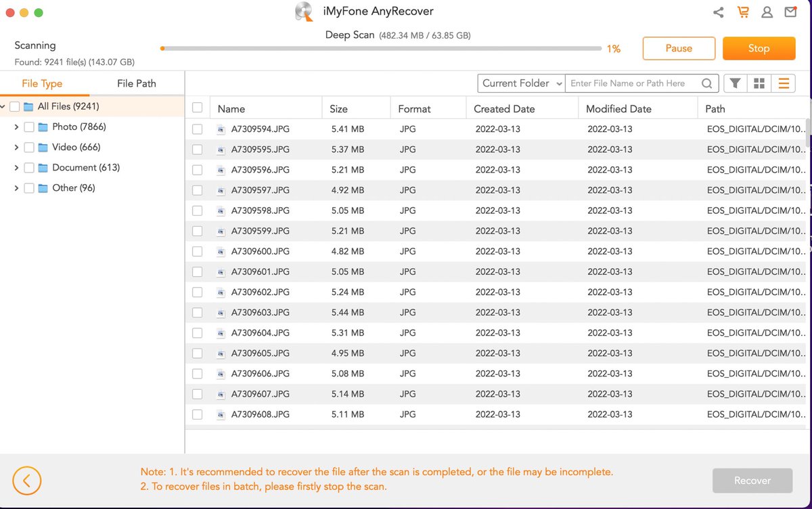Select checkbox for A7309597.JPG
Screen dimensions: 812x509
coord(198,190)
